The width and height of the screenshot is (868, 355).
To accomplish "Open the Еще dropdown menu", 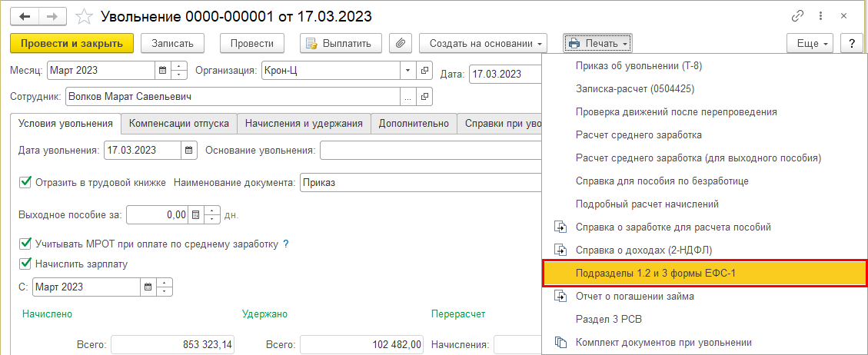I will pos(810,43).
